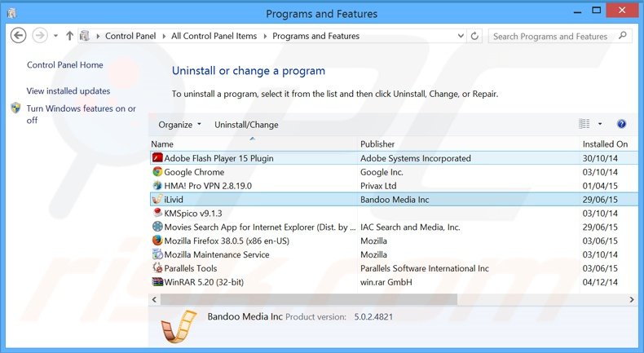Click the Parallels Tools icon

(x=157, y=268)
